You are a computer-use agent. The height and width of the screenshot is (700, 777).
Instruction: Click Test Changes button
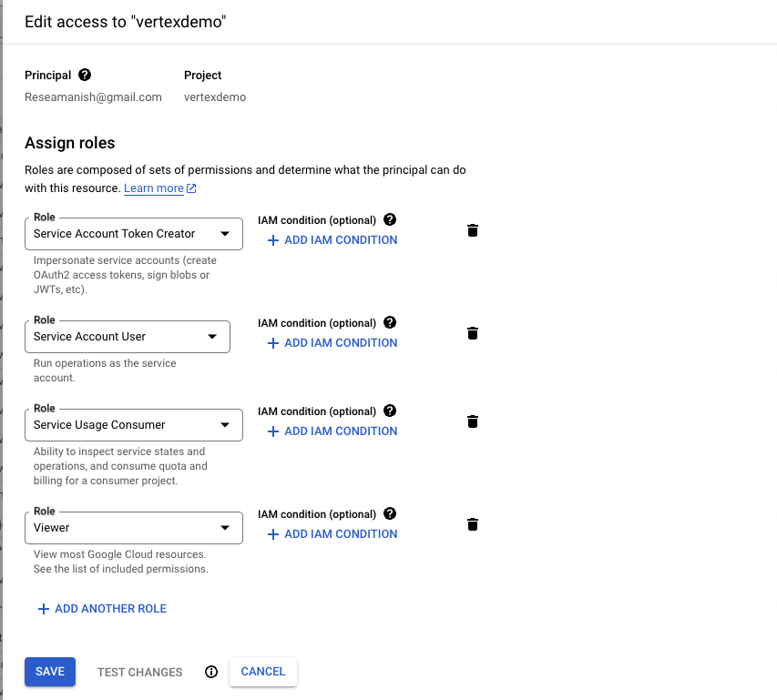click(x=139, y=672)
